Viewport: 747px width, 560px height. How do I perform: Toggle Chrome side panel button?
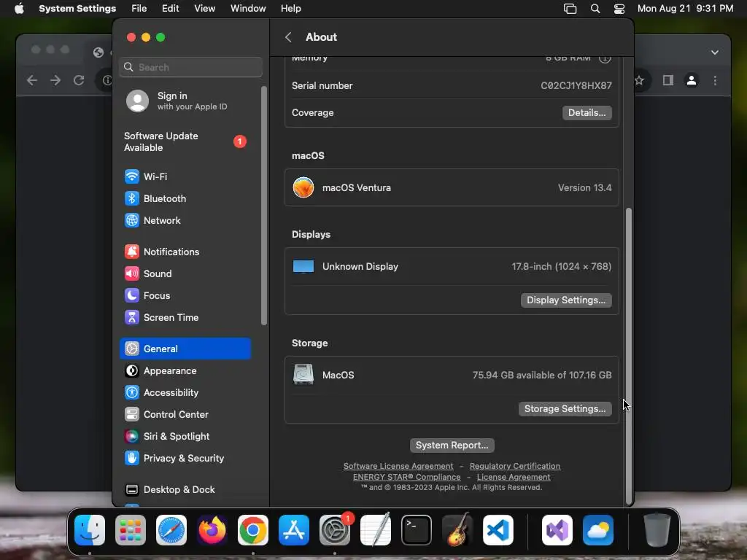(668, 80)
